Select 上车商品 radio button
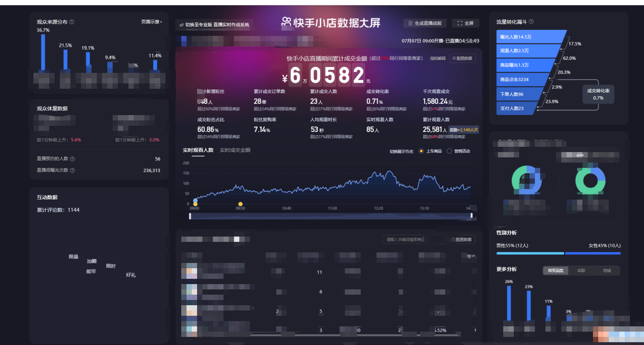 point(421,151)
